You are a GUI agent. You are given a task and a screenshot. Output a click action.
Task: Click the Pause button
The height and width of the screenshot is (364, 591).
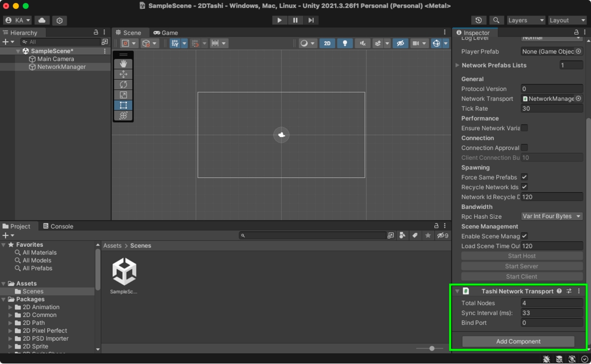tap(295, 20)
